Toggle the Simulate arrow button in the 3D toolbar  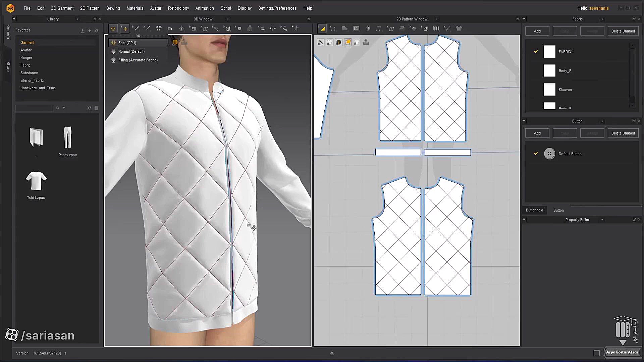pyautogui.click(x=113, y=29)
